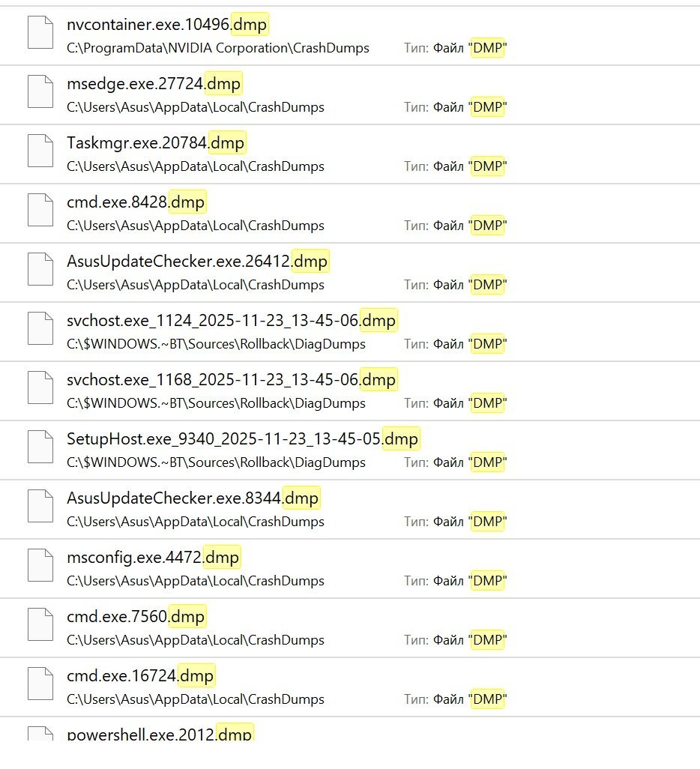The image size is (700, 769).
Task: Select the powershell.exe.2012.dmp file icon
Action: [40, 733]
